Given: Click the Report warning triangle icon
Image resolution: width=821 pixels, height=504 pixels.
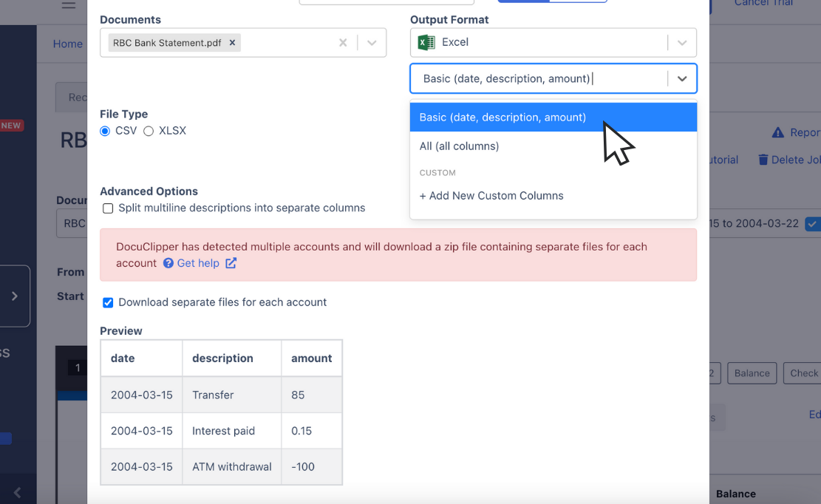Looking at the screenshot, I should coord(778,132).
